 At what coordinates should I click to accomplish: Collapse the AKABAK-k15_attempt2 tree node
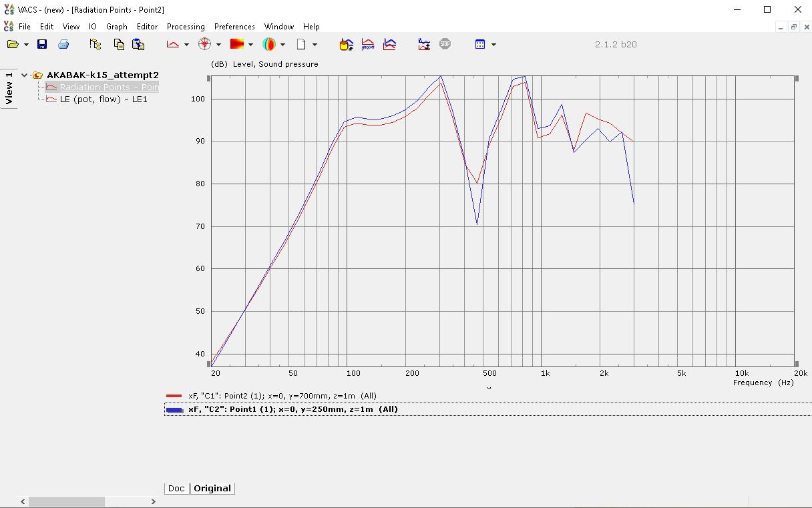(25, 75)
